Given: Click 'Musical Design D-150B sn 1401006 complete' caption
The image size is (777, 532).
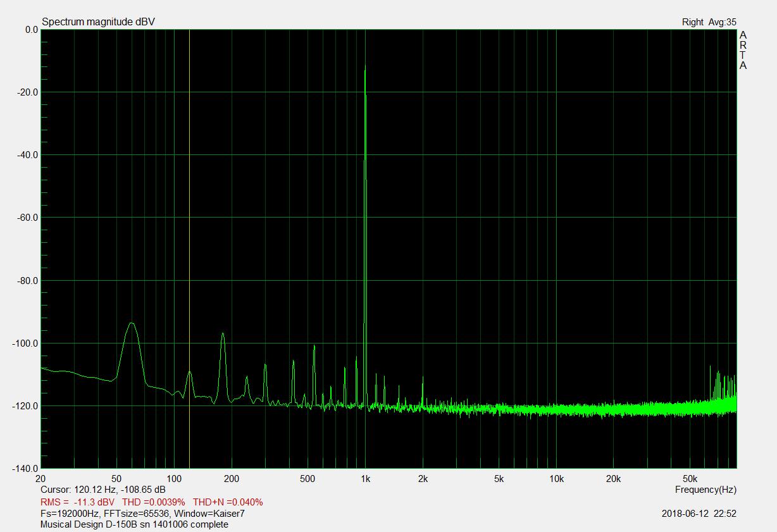Looking at the screenshot, I should pyautogui.click(x=134, y=524).
